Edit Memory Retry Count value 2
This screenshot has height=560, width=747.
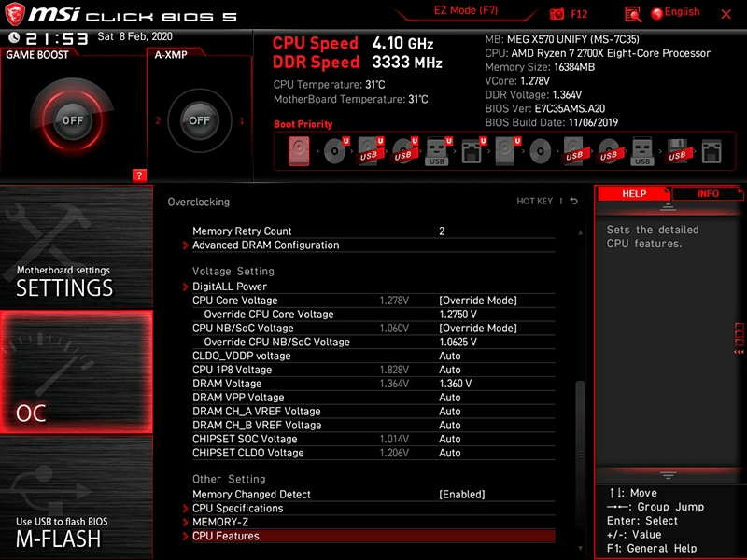tap(442, 231)
